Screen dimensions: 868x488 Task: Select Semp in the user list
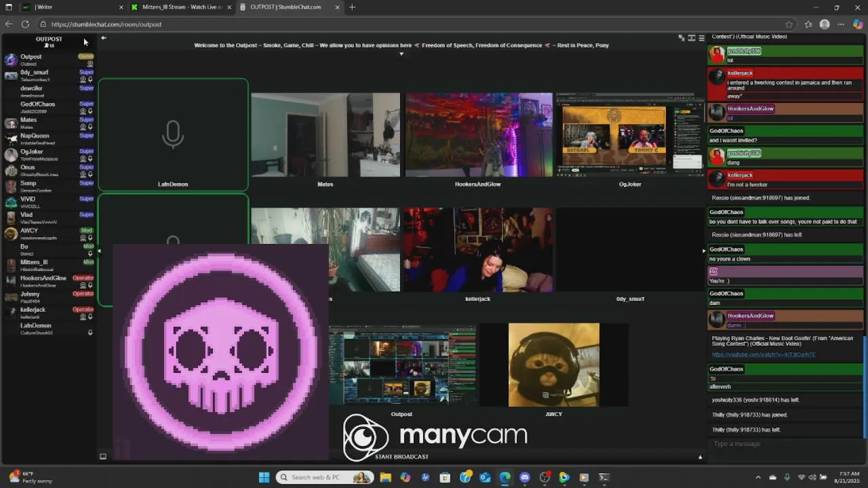click(x=49, y=186)
